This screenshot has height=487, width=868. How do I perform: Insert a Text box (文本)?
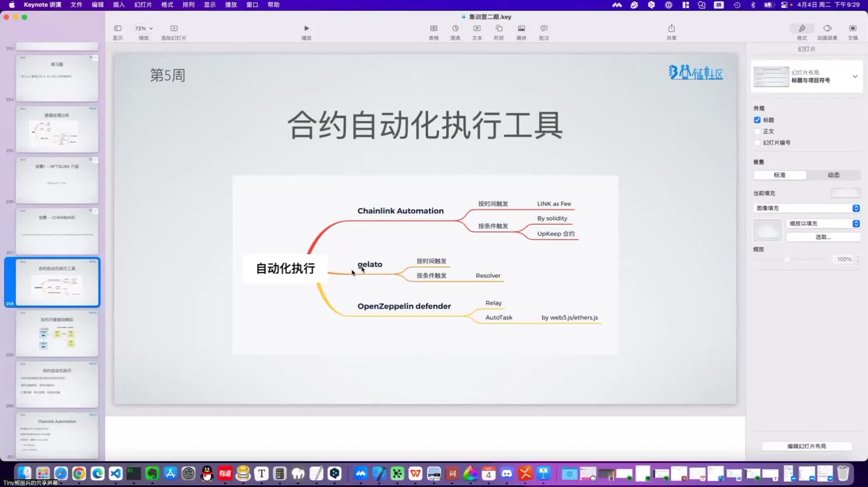[477, 29]
